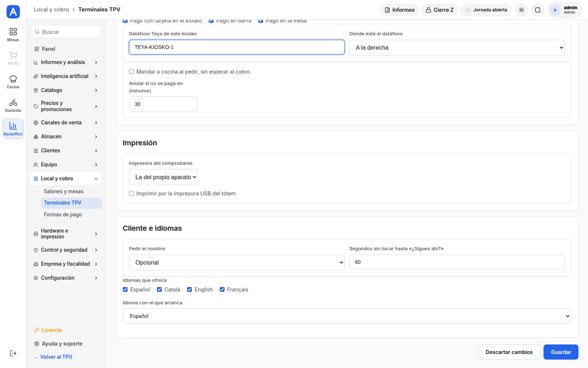Open the Mesas icon in left rail
Screen dimensions: 588x368
coord(13,35)
